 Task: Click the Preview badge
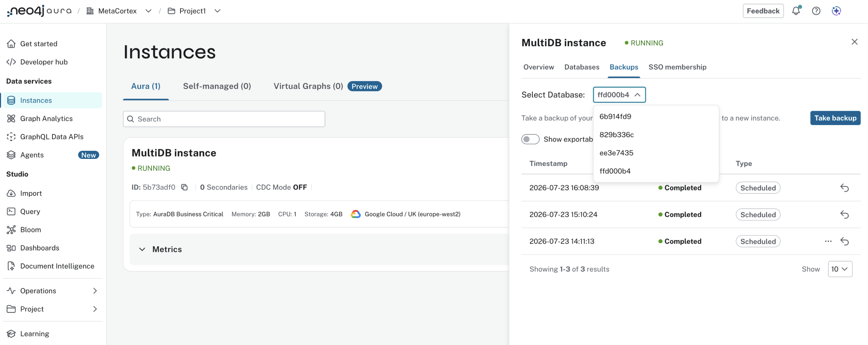(364, 86)
